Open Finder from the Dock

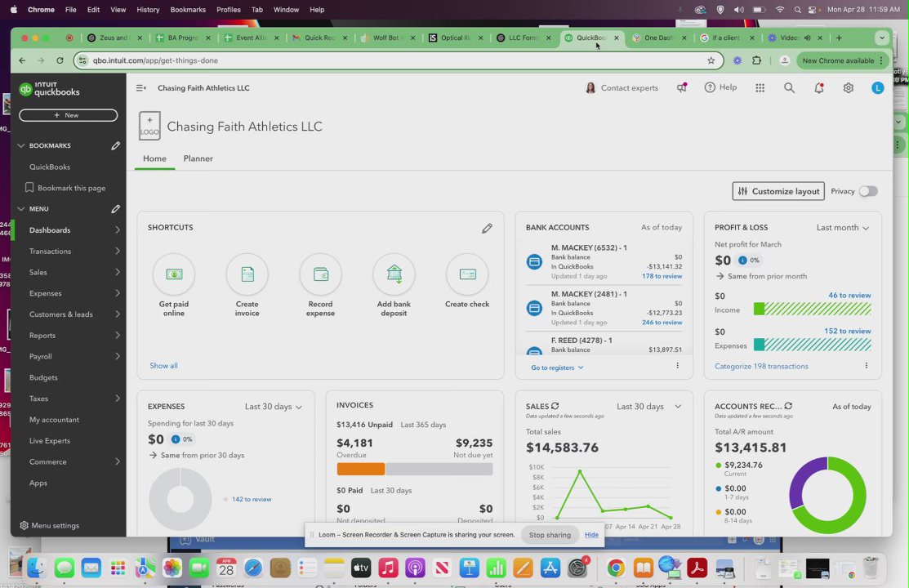tap(37, 568)
